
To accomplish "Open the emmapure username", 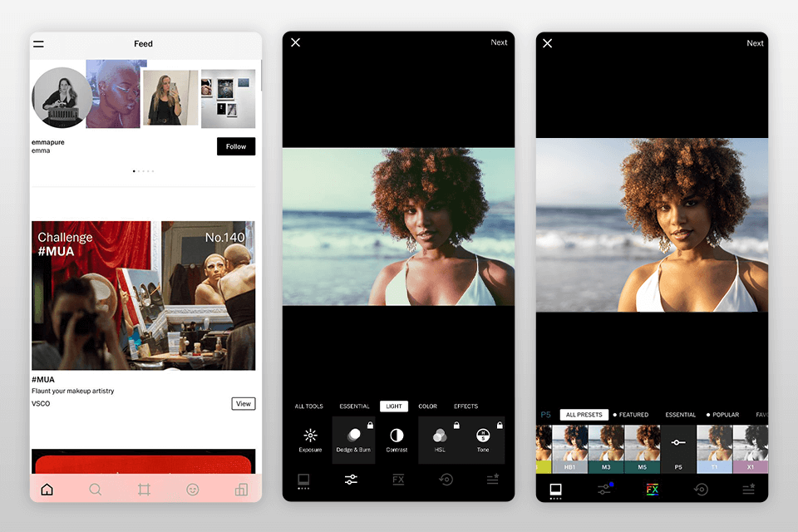I will (48, 142).
